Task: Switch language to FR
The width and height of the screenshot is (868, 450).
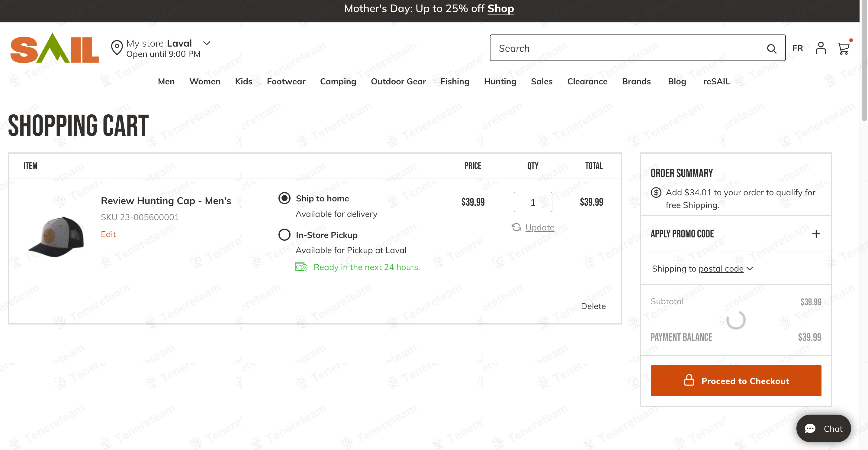Action: click(x=797, y=48)
